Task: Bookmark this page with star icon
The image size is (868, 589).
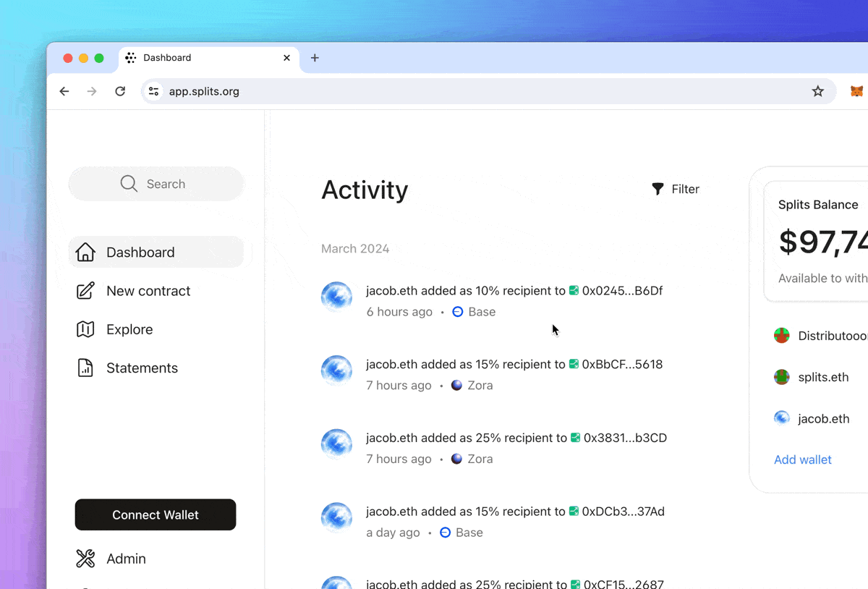Action: [818, 91]
